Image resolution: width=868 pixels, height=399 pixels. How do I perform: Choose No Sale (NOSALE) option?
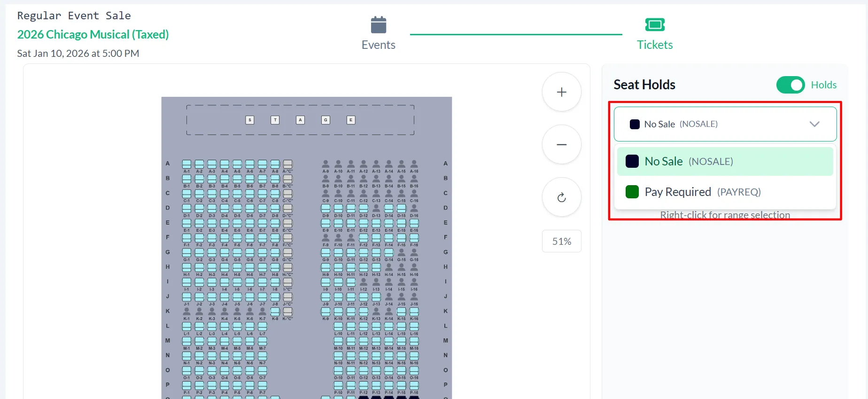tap(725, 161)
